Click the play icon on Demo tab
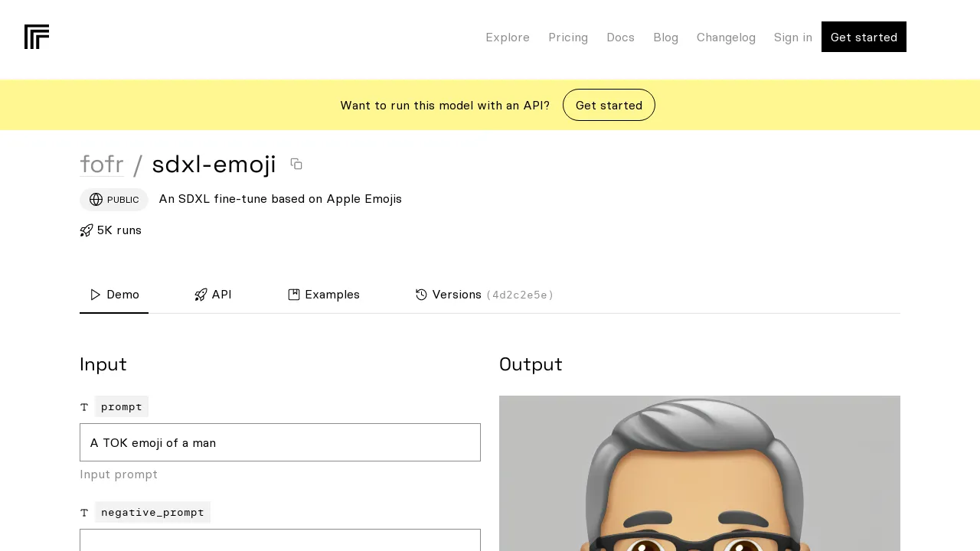Image resolution: width=980 pixels, height=551 pixels. coord(96,295)
